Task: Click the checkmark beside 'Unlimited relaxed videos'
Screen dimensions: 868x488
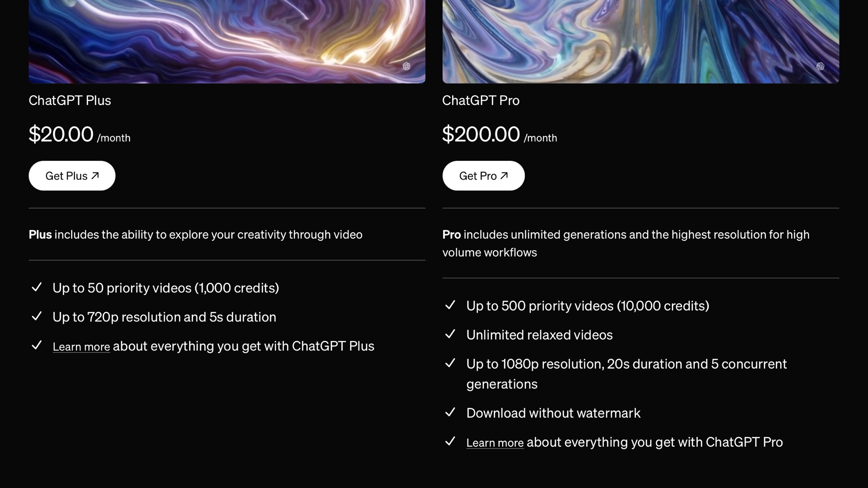Action: click(x=450, y=334)
